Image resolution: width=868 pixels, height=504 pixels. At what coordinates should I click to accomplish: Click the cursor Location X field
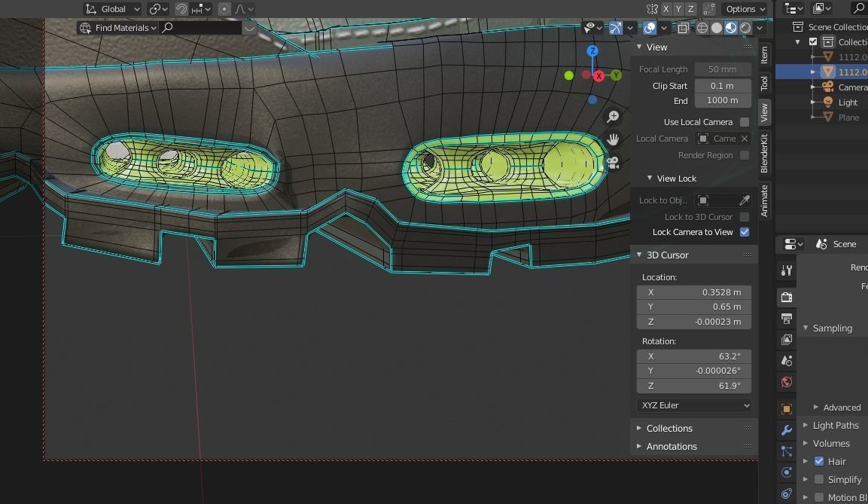(693, 292)
